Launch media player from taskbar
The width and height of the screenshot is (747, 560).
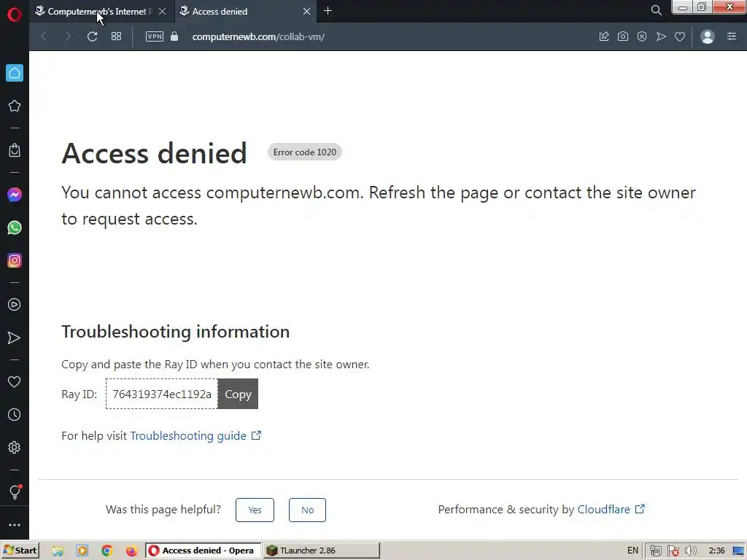82,551
